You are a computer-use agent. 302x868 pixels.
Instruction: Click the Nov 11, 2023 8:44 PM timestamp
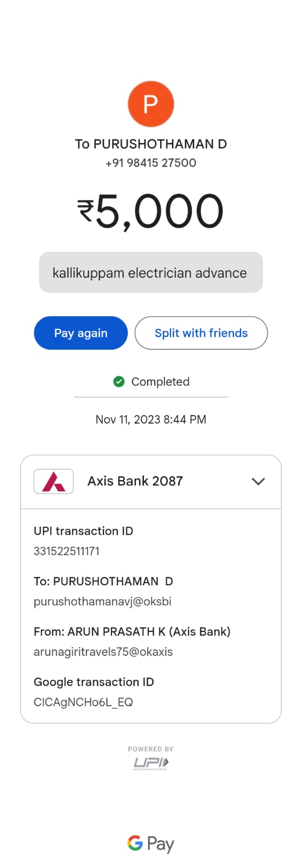coord(151,419)
